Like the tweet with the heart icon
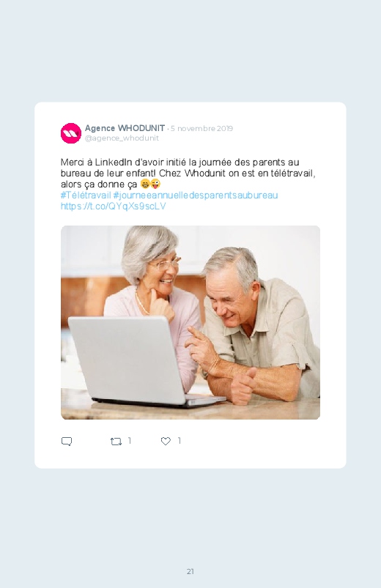The width and height of the screenshot is (381, 588). [x=166, y=442]
